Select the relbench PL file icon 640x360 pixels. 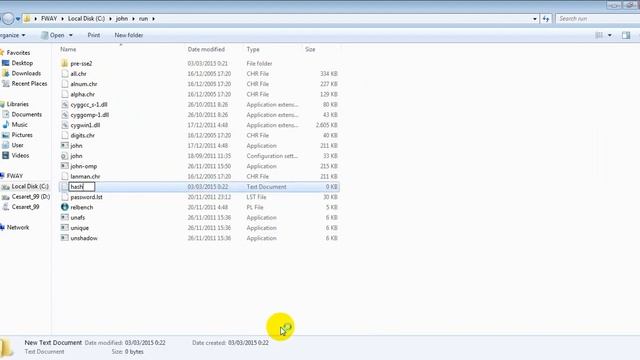[x=64, y=207]
